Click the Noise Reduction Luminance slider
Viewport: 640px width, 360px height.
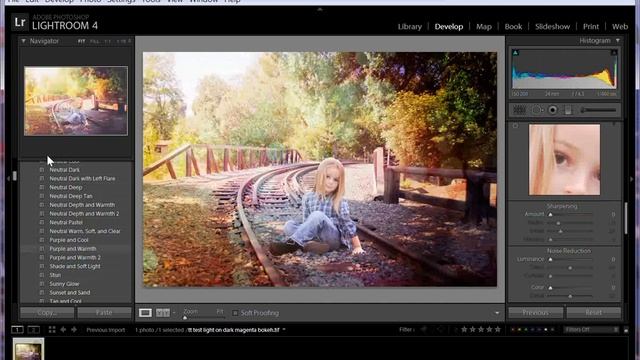[571, 259]
